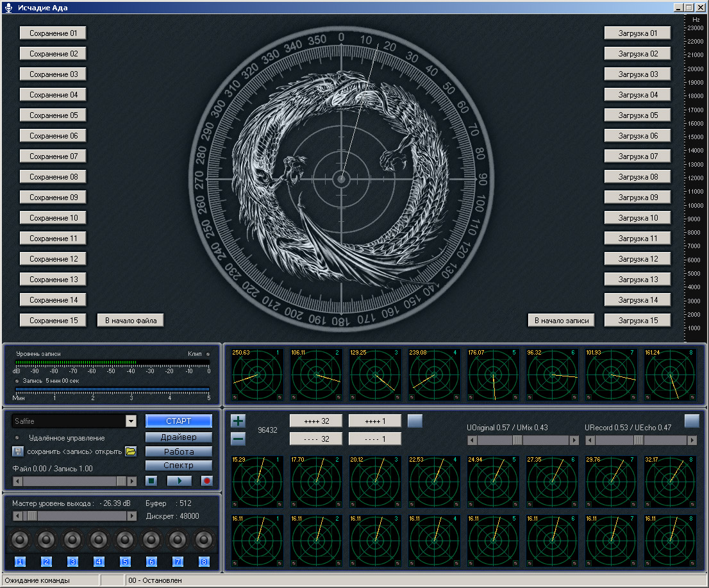This screenshot has width=709, height=588.
Task: Click the microphone icon in the title bar
Action: tap(8, 8)
